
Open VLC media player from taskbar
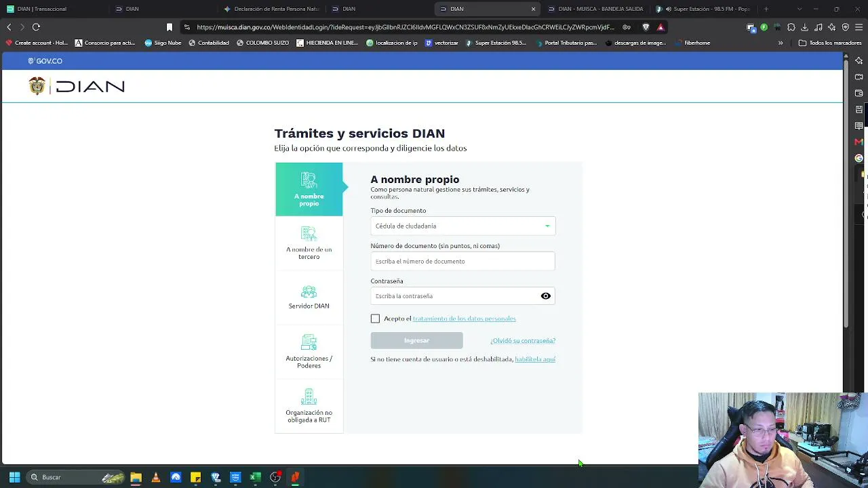156,477
